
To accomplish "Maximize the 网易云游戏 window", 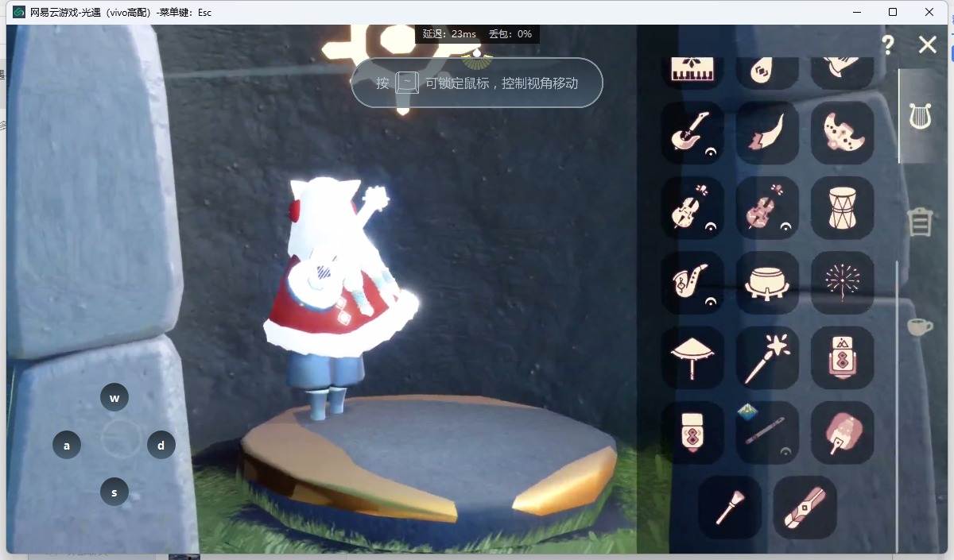I will tap(893, 12).
